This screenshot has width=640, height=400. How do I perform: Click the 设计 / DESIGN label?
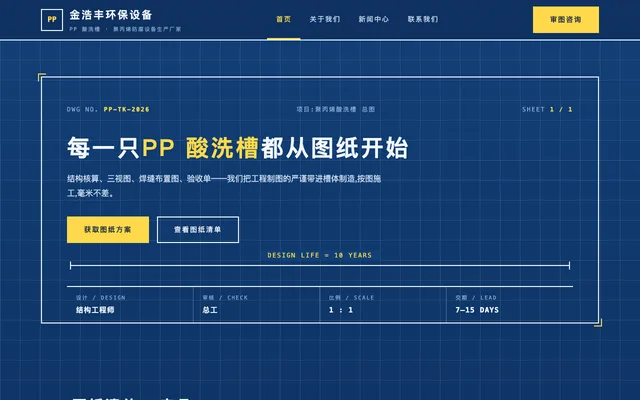[100, 298]
